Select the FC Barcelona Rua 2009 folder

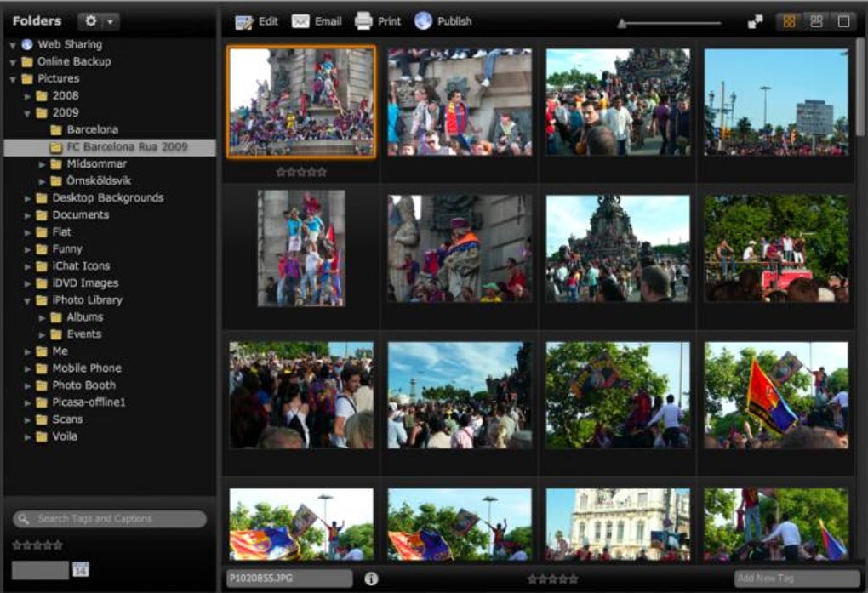[x=110, y=147]
